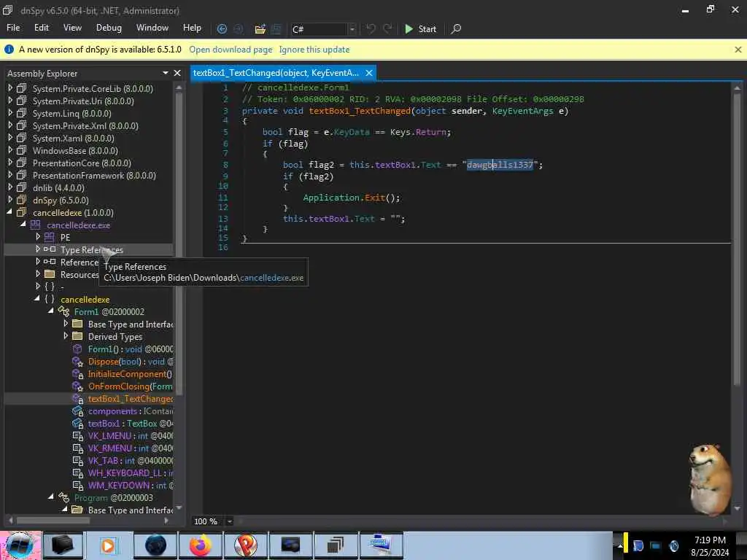Expand dnlib (4.4.0.0) assembly node
The image size is (747, 560).
coord(10,187)
